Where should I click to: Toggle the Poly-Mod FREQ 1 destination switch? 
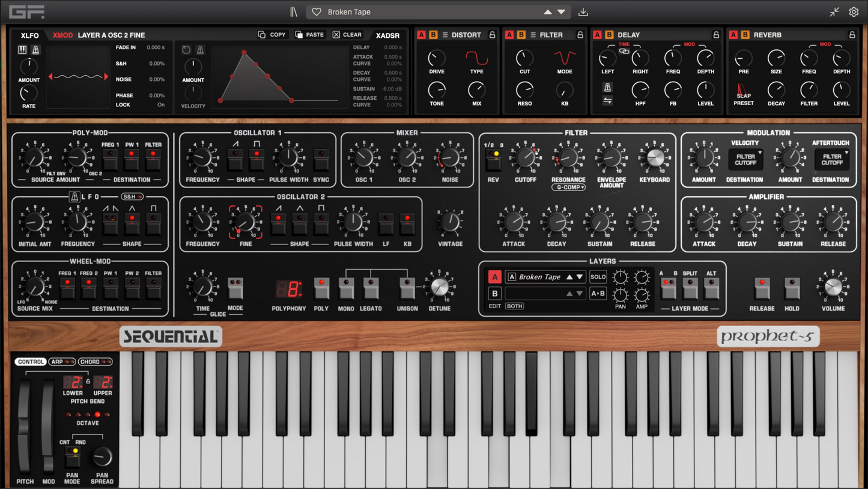(x=110, y=160)
